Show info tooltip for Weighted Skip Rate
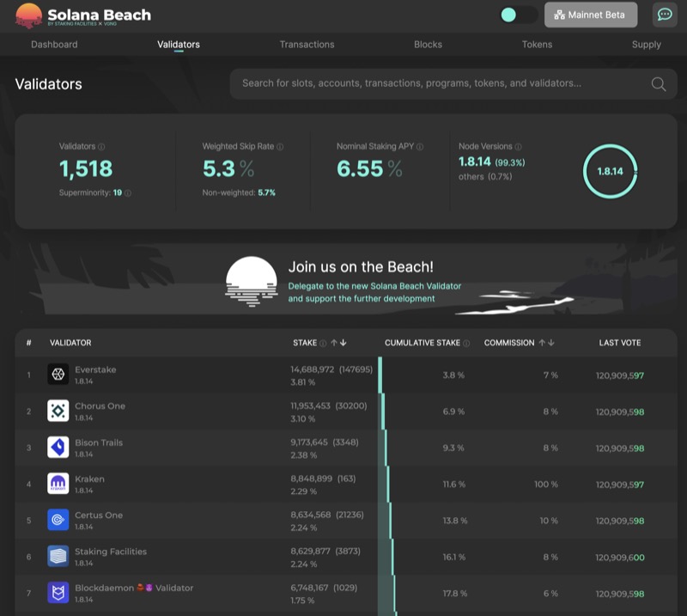Image resolution: width=687 pixels, height=616 pixels. [280, 147]
